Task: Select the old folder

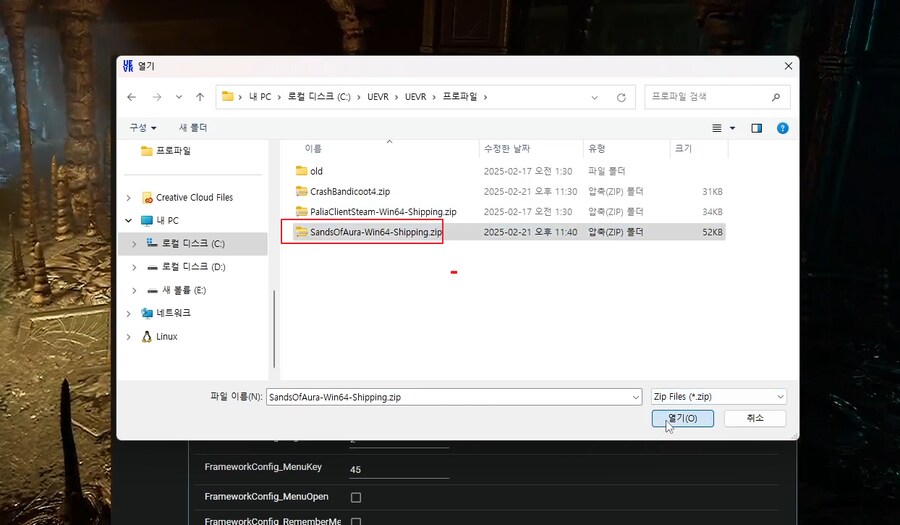Action: click(316, 171)
